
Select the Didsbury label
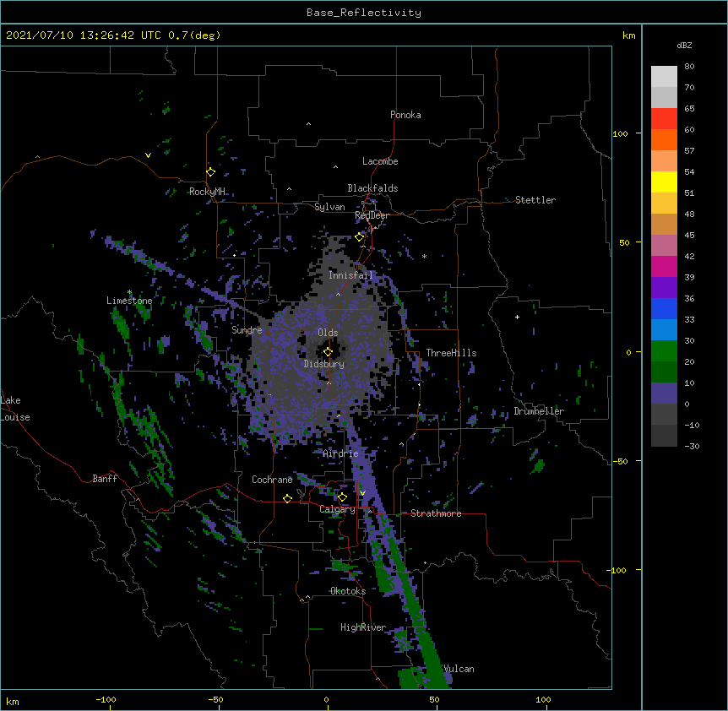point(324,364)
